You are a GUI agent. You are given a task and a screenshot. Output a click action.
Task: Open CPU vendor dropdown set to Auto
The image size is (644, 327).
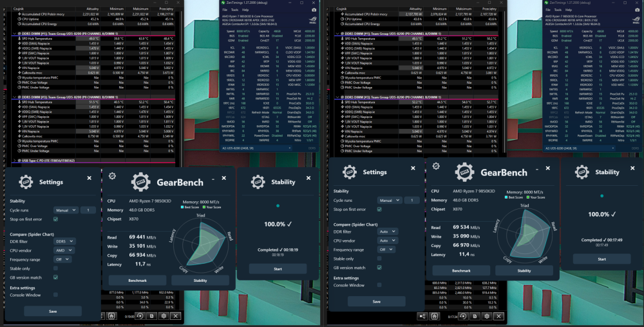pos(387,241)
